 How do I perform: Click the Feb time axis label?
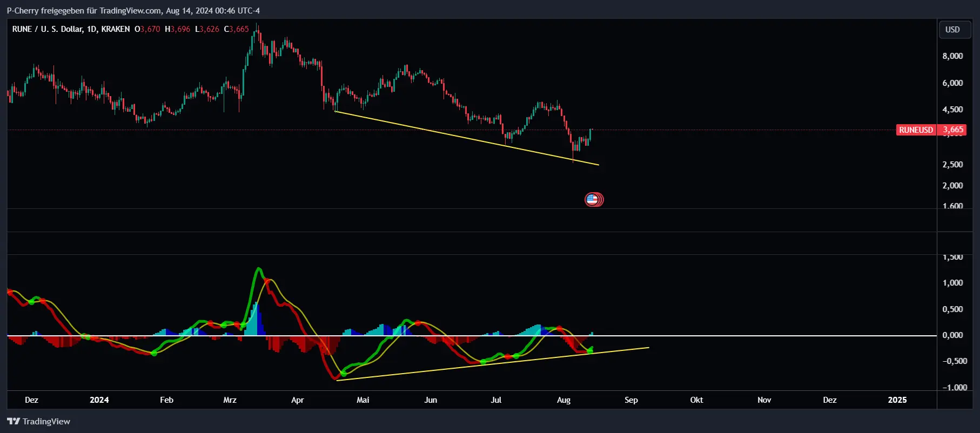(167, 400)
